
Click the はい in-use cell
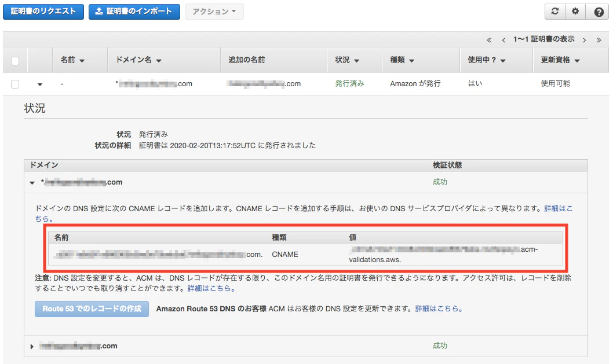[475, 83]
